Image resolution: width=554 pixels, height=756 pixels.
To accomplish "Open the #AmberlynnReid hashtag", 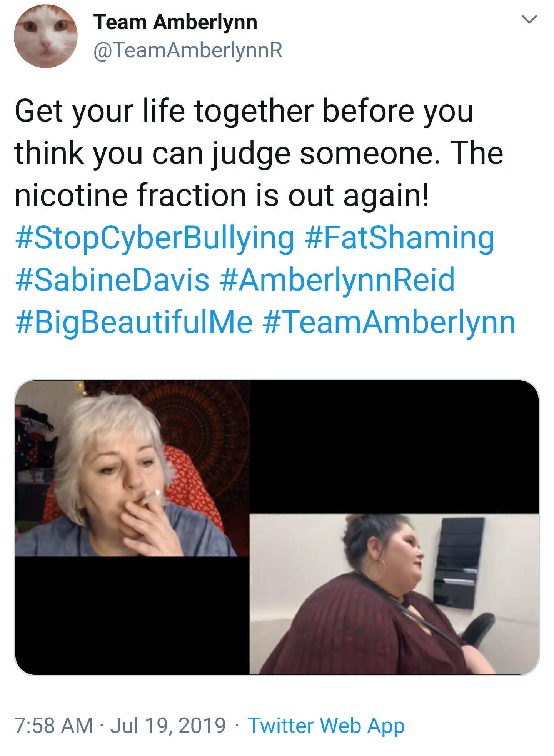I will [x=337, y=280].
